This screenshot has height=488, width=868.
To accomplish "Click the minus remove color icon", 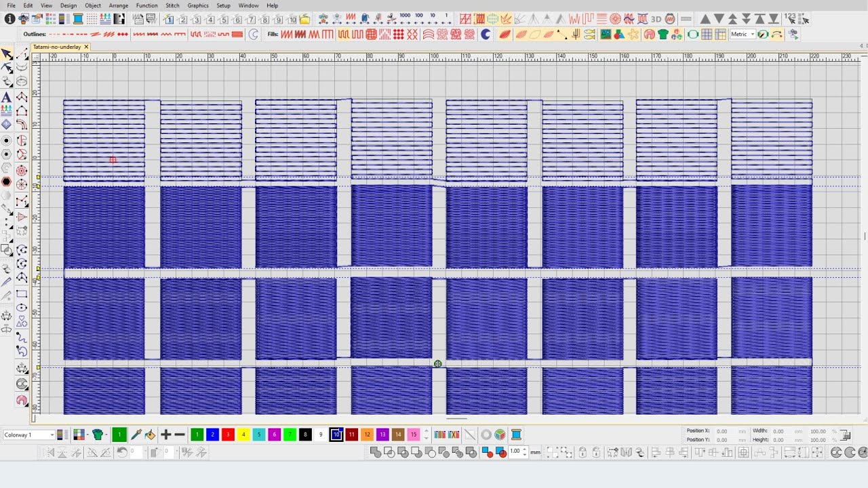I will pyautogui.click(x=180, y=434).
